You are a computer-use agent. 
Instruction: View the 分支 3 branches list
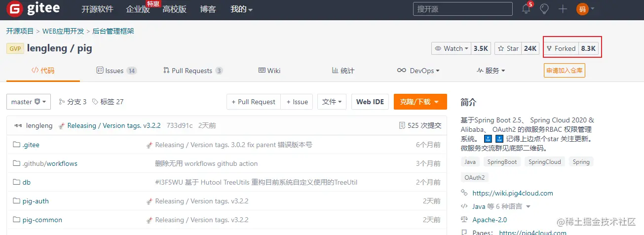coord(73,102)
